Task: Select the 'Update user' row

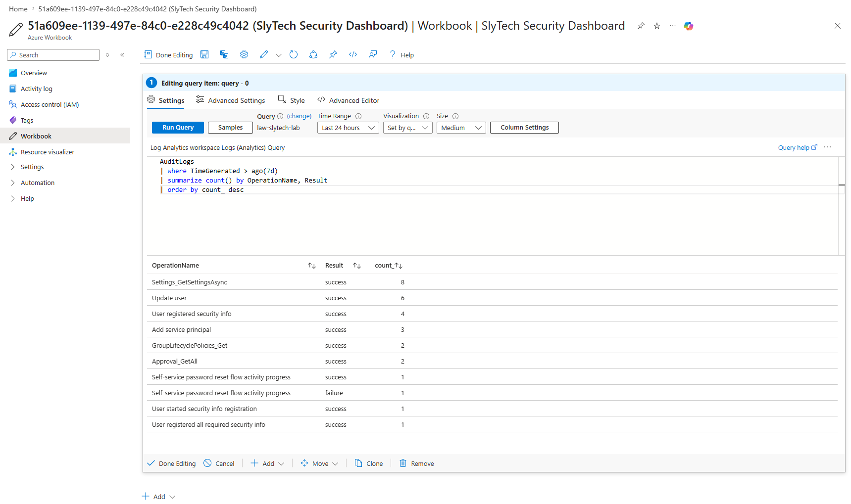Action: tap(492, 298)
